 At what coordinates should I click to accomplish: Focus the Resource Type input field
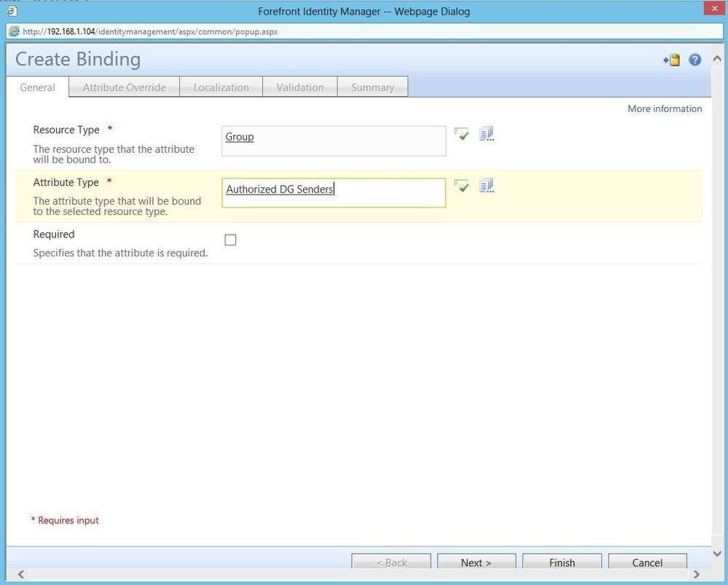point(334,141)
